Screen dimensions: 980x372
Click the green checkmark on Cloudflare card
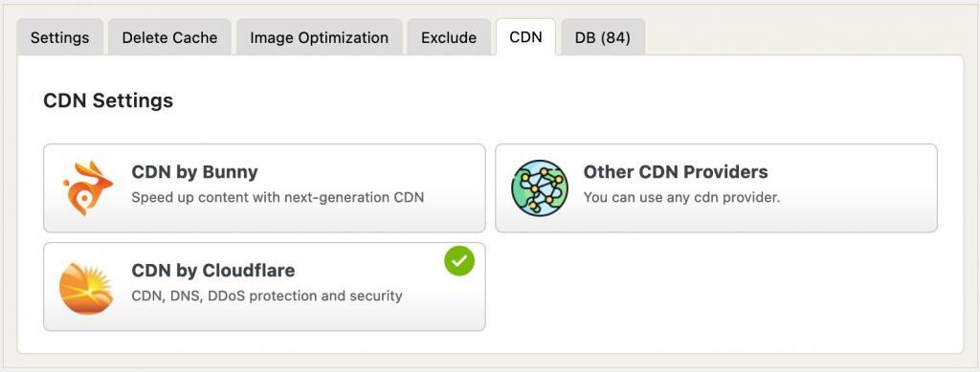coord(459,261)
